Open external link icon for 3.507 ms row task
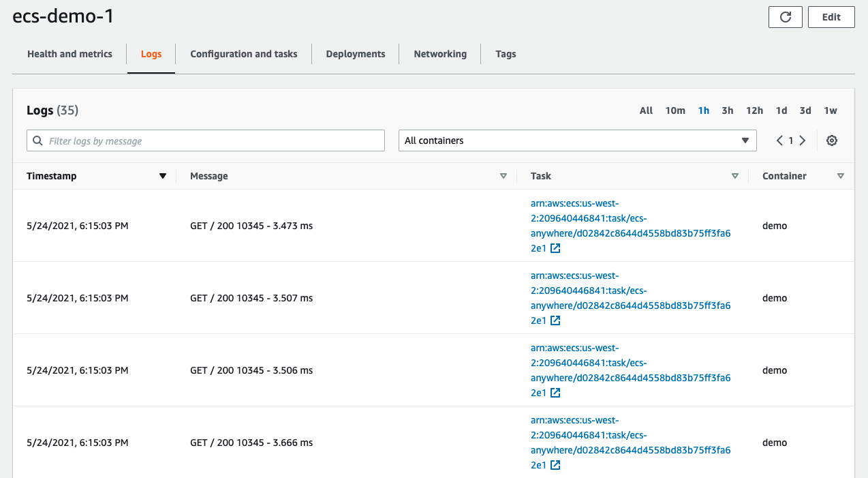 (555, 320)
